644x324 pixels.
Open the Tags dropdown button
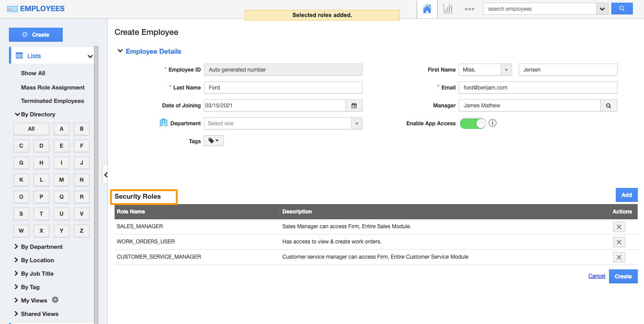[213, 141]
